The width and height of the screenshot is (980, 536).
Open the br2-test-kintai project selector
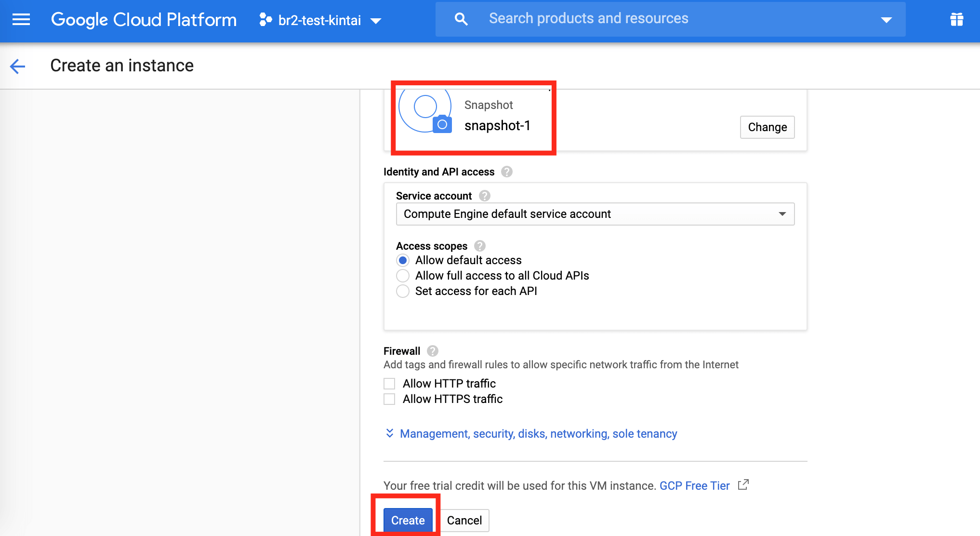coord(320,20)
